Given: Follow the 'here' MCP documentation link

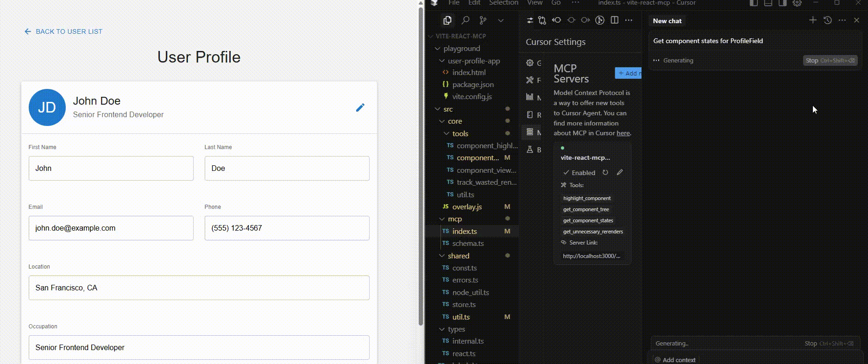Looking at the screenshot, I should [x=623, y=133].
